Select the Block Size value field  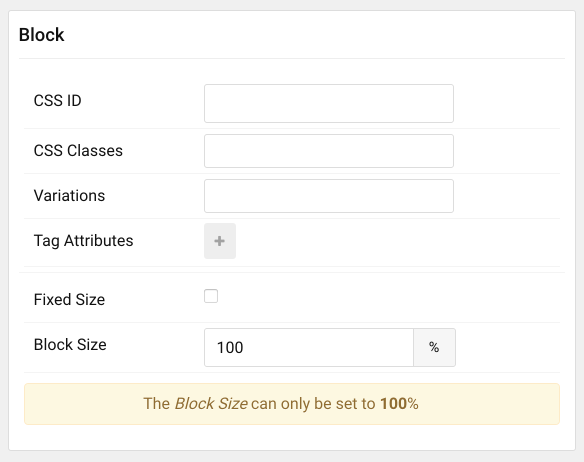[309, 347]
